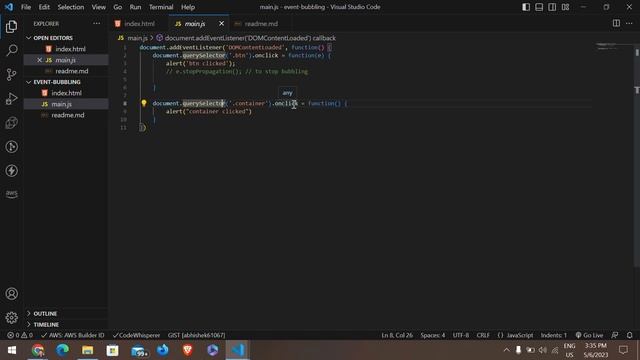The width and height of the screenshot is (640, 360).
Task: Open the Run menu
Action: point(135,7)
